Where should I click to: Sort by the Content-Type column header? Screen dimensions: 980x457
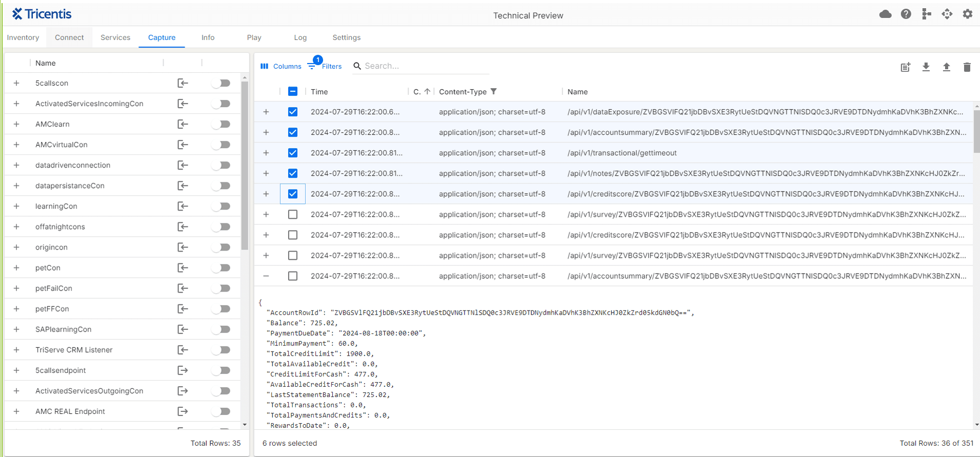[463, 92]
